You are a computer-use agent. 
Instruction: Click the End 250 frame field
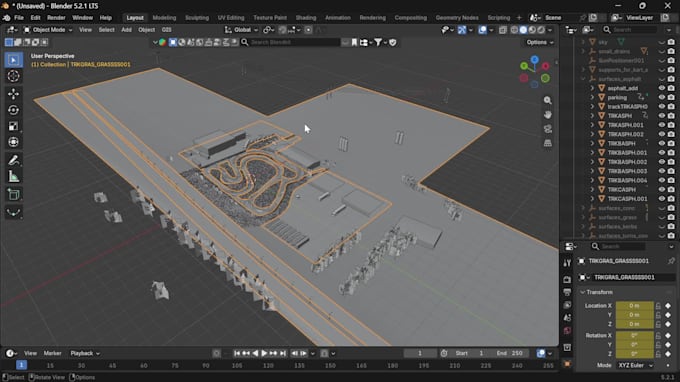coord(509,353)
